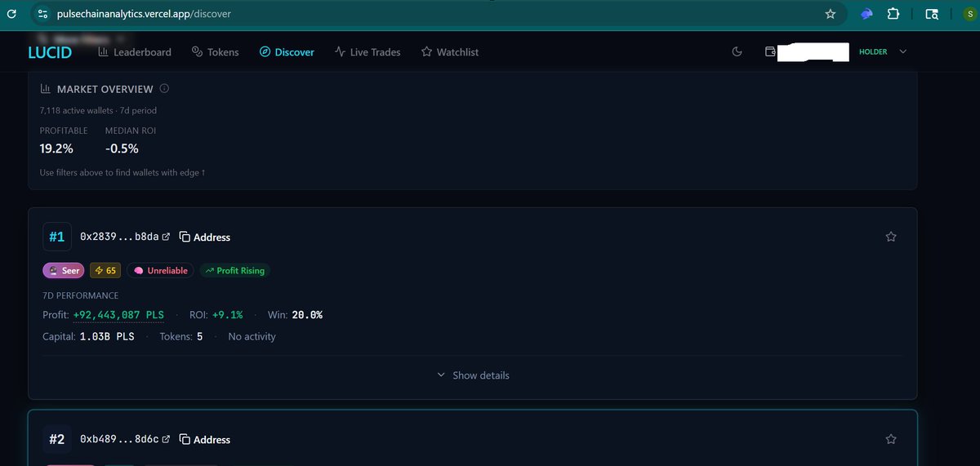Click the #2 rank badge
The width and height of the screenshot is (980, 466).
[x=56, y=439]
